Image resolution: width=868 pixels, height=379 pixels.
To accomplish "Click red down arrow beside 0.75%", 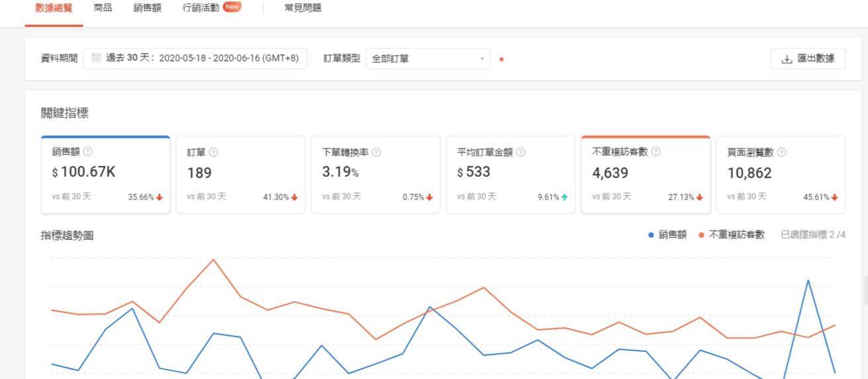I will (430, 197).
